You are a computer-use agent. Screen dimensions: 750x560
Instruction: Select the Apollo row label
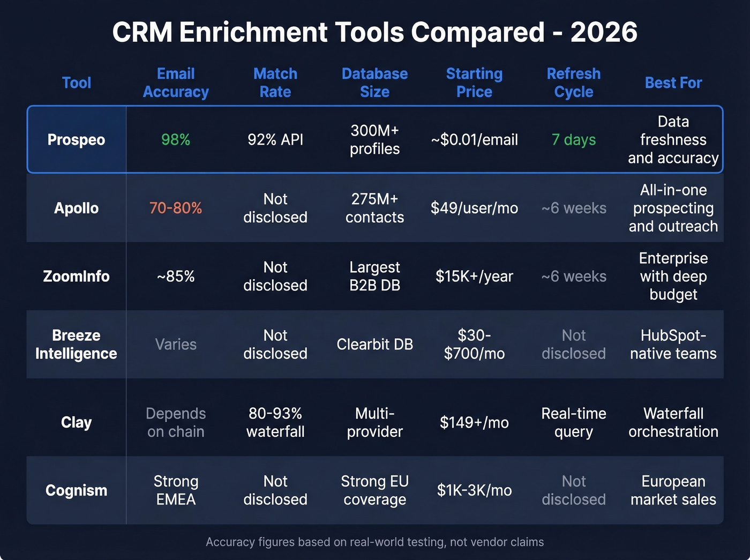[x=76, y=208]
